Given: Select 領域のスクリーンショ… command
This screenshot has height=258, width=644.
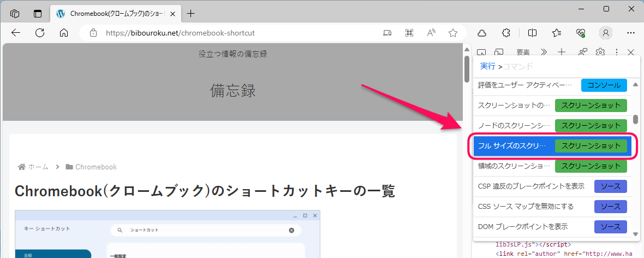Looking at the screenshot, I should [x=552, y=166].
